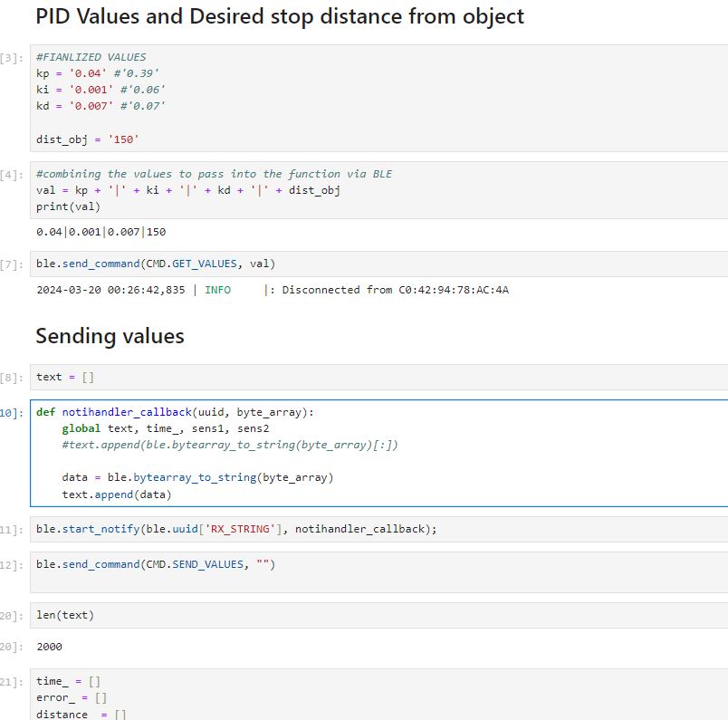Click the 0.04|0.001|0.007|150 output text
Screen dimensions: 728x720
pos(101,232)
